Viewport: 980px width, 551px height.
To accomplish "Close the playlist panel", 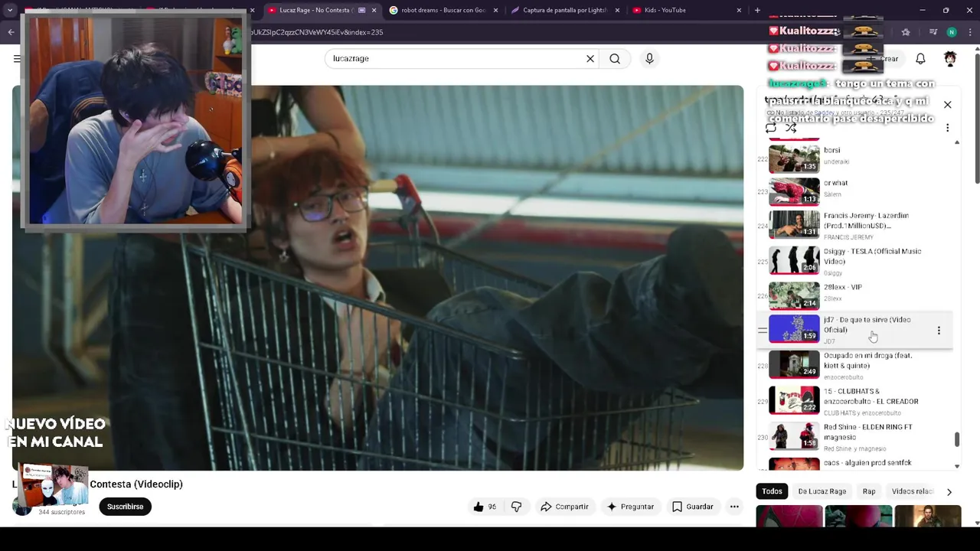I will [x=947, y=105].
